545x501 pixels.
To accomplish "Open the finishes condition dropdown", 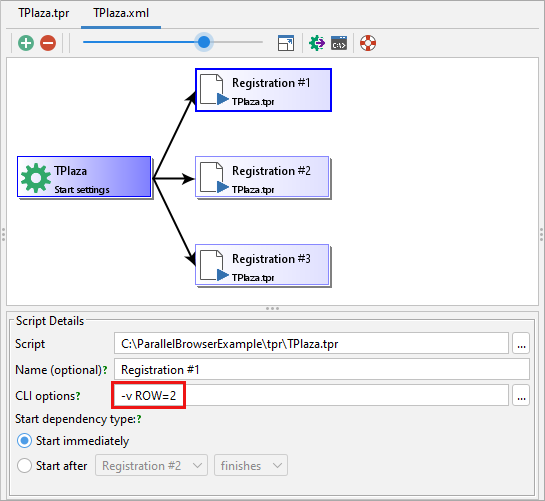I will point(251,465).
